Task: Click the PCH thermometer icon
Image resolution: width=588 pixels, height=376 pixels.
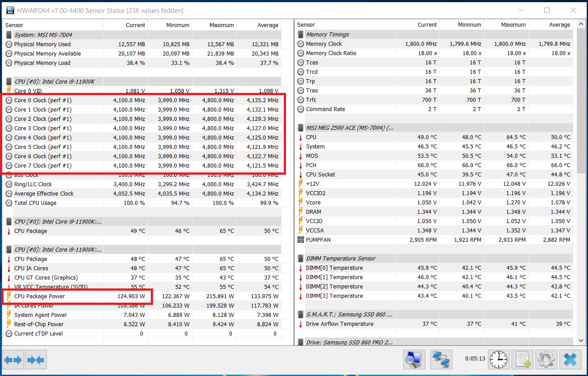Action: 301,165
